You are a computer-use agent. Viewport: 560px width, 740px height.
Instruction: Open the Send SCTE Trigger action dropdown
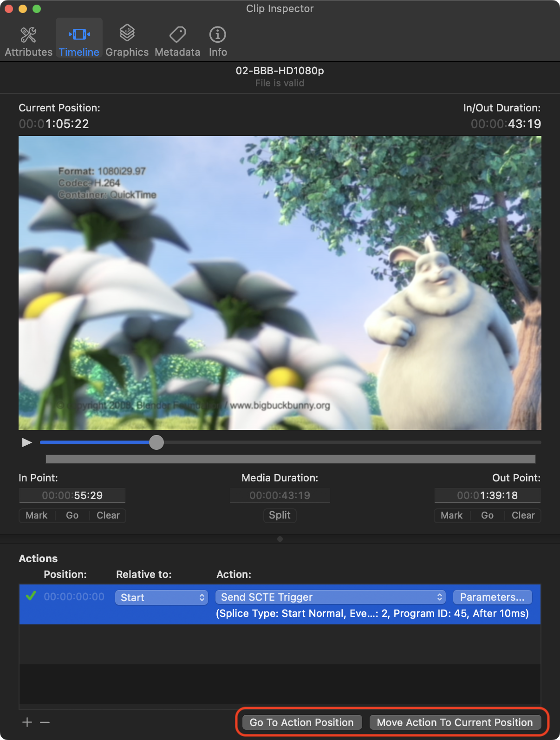331,597
